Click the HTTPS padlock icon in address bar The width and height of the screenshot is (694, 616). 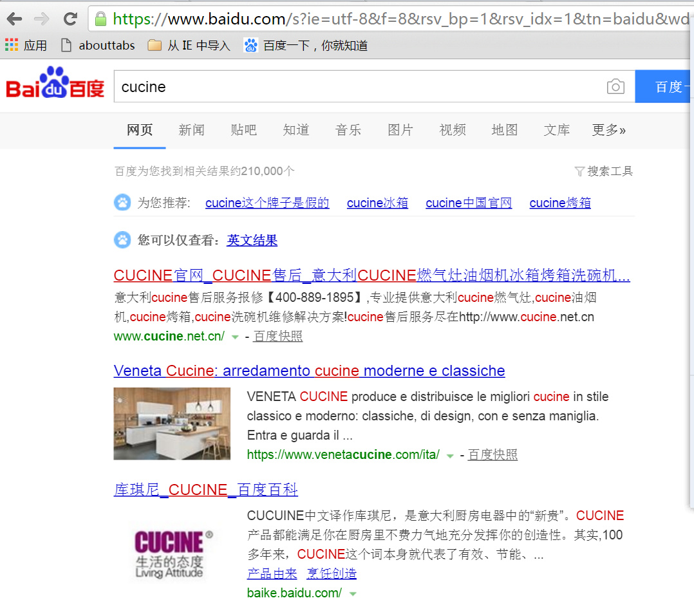[100, 20]
